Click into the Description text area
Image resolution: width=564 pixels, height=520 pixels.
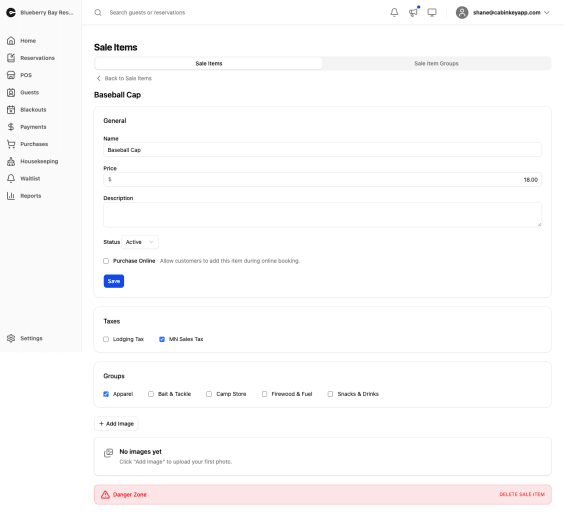coord(322,215)
